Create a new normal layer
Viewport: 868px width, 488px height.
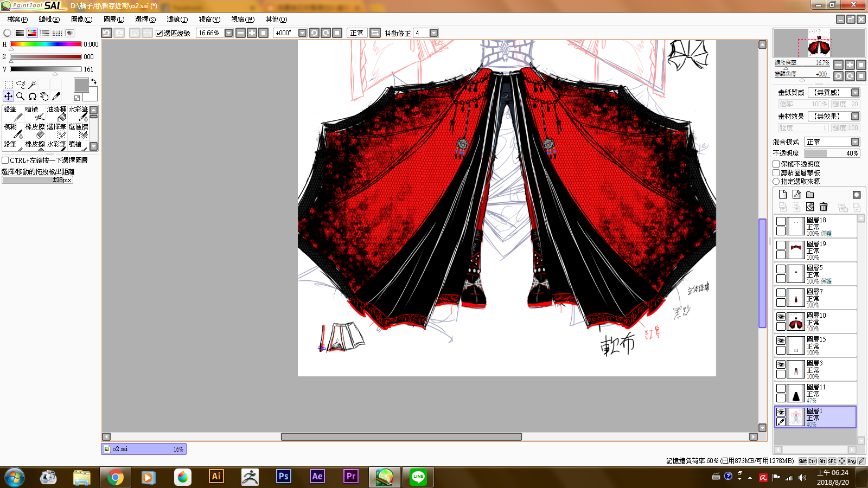pos(782,194)
